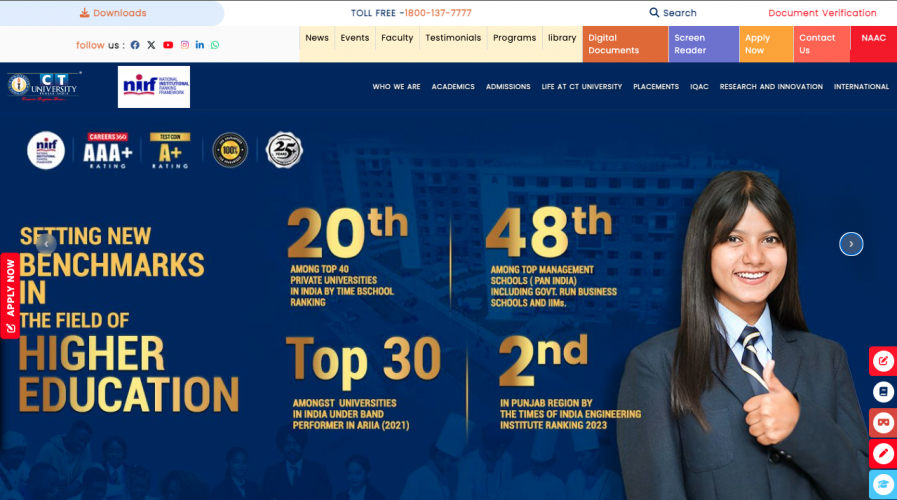Open the Events menu item

pyautogui.click(x=355, y=38)
